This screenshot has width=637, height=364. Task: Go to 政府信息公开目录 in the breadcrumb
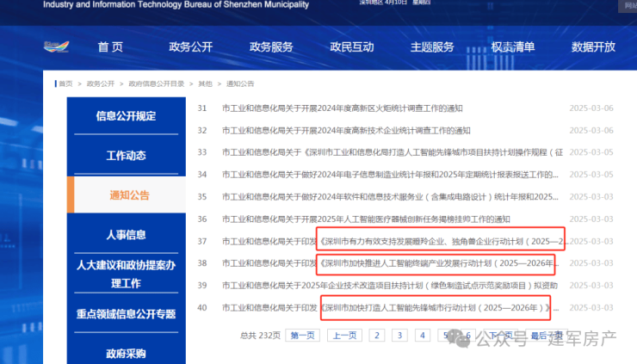[157, 83]
